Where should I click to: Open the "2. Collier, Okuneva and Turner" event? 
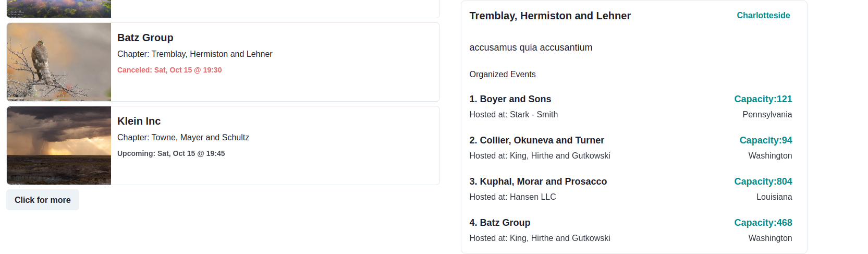536,140
